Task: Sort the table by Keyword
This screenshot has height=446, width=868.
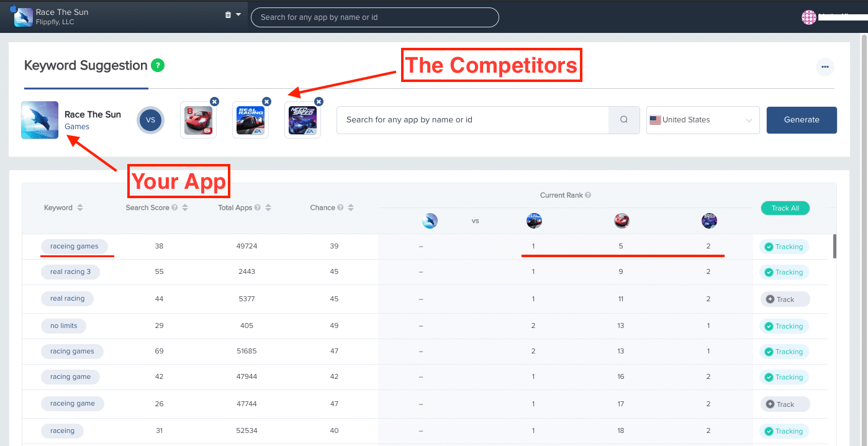Action: pyautogui.click(x=80, y=207)
